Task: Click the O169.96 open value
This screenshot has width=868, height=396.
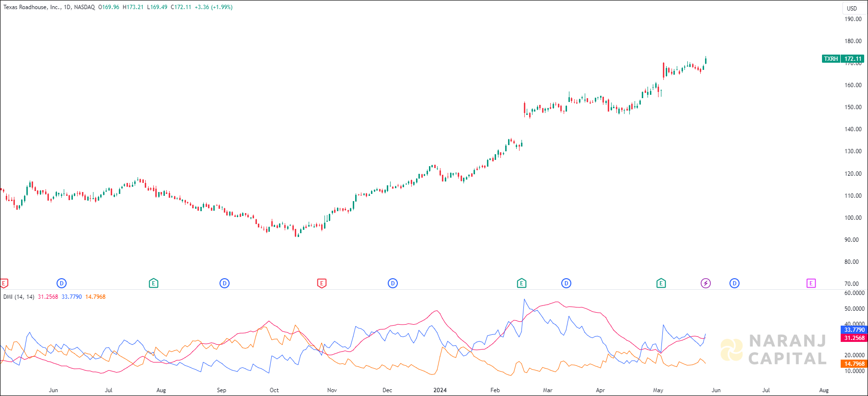Action: click(x=109, y=7)
